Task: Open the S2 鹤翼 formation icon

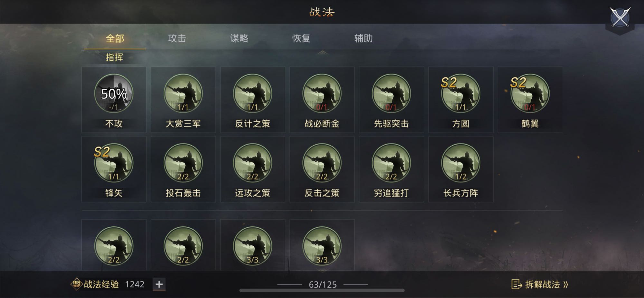Action: click(530, 94)
